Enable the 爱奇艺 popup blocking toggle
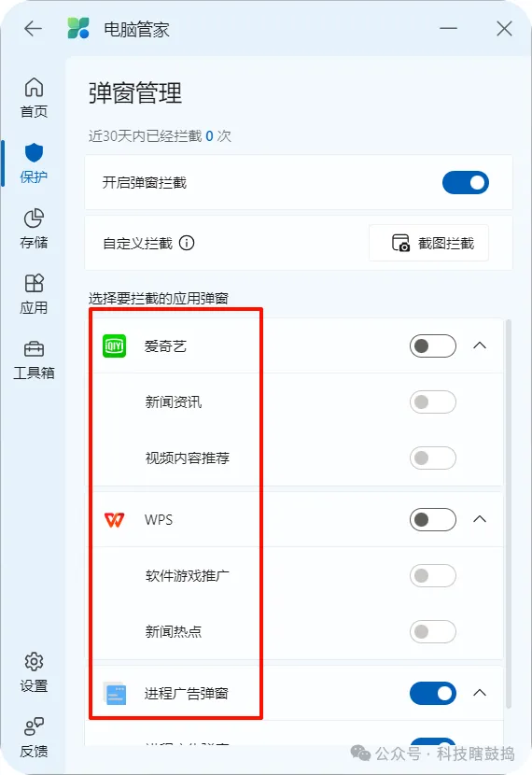 [433, 346]
